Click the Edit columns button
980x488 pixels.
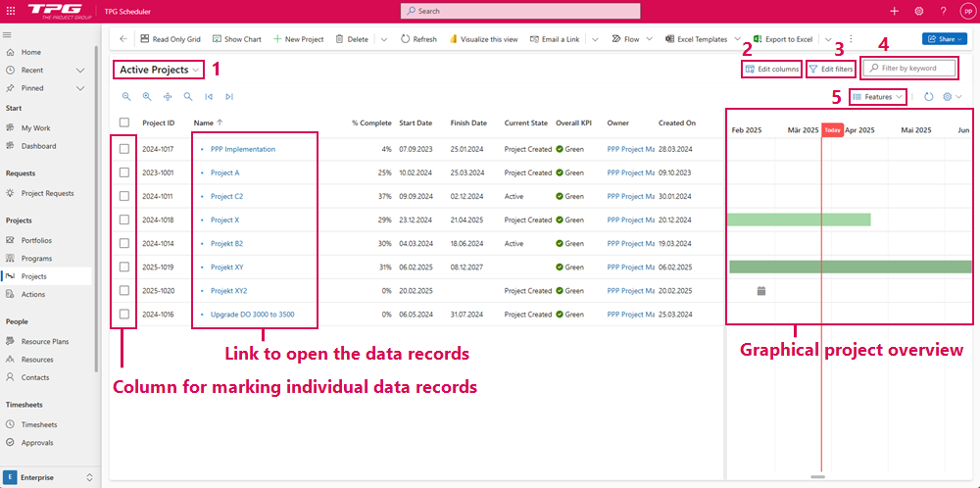point(772,69)
